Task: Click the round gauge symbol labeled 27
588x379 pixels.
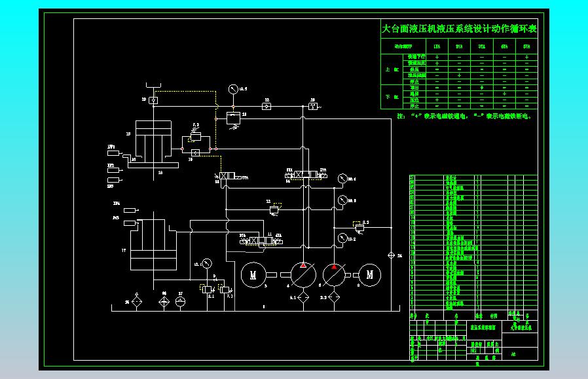Action: (x=180, y=301)
